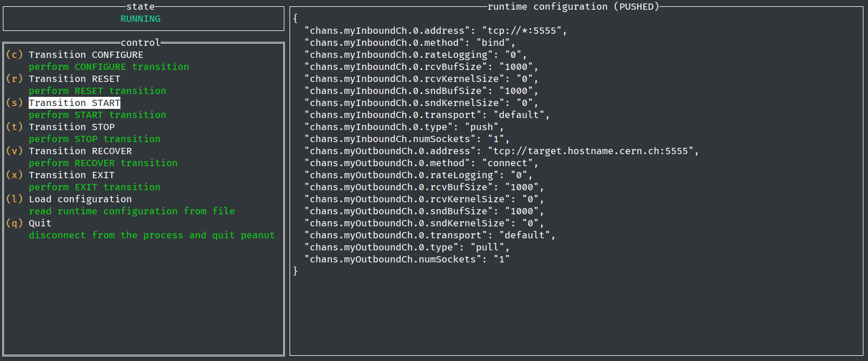Select Quit in the control panel
868x361 pixels.
(x=40, y=223)
